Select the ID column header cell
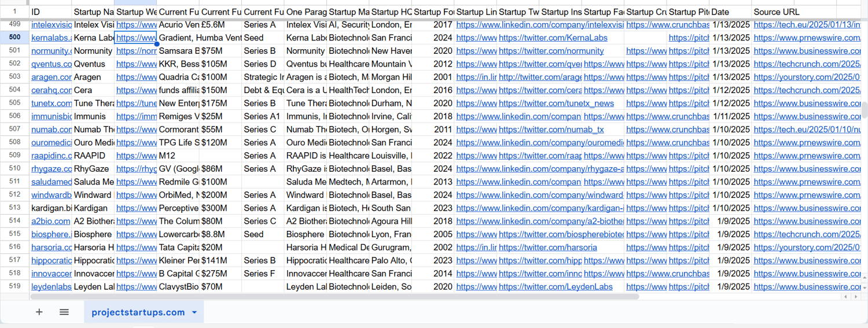Screen dimensions: 868x328 tap(51, 12)
